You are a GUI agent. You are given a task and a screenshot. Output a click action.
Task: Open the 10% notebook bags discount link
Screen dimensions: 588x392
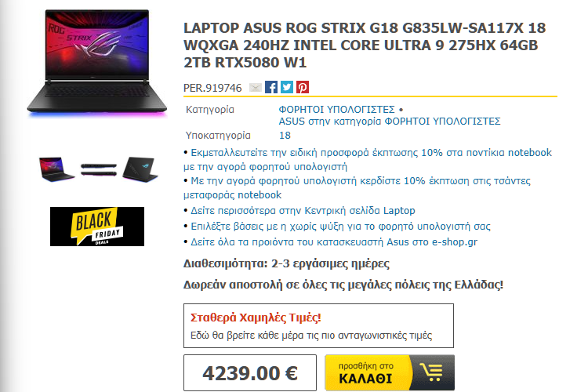point(357,188)
